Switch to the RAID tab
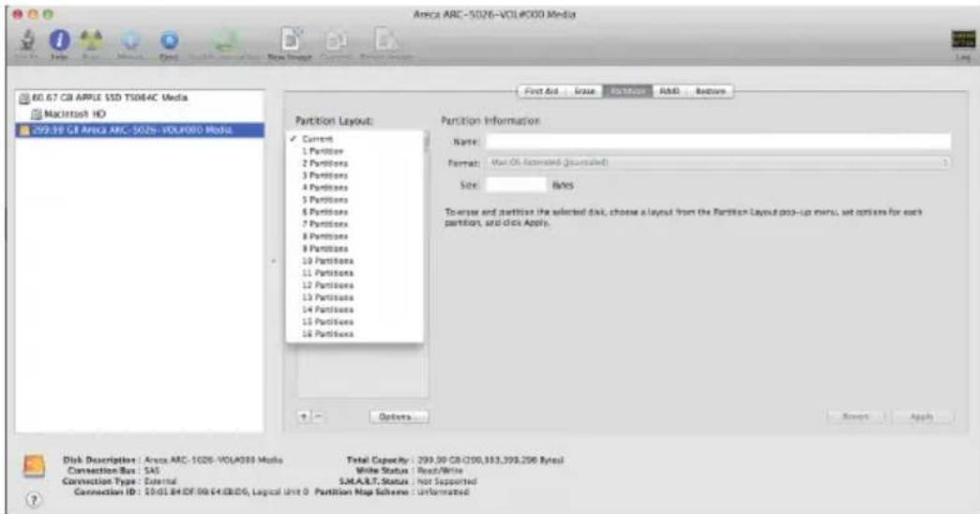Viewport: 980px width, 514px height. 670,91
